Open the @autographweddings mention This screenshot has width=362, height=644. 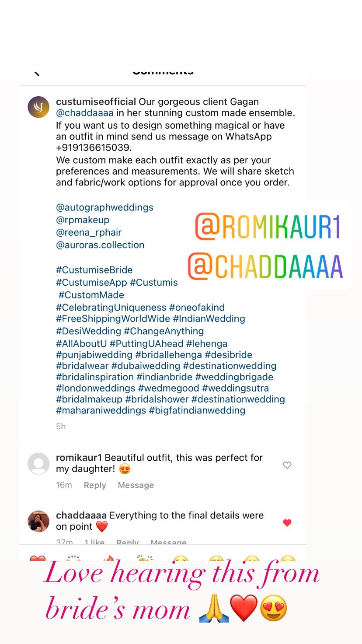pos(104,207)
